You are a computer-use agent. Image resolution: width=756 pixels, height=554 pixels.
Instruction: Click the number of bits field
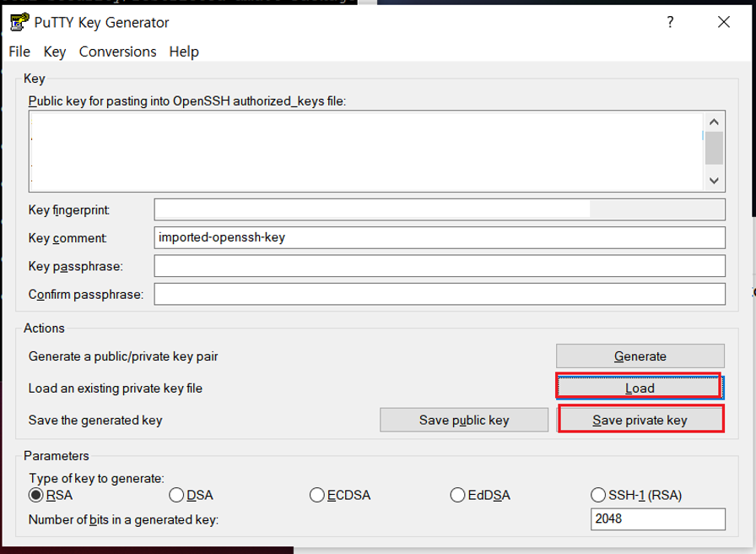[x=657, y=519]
